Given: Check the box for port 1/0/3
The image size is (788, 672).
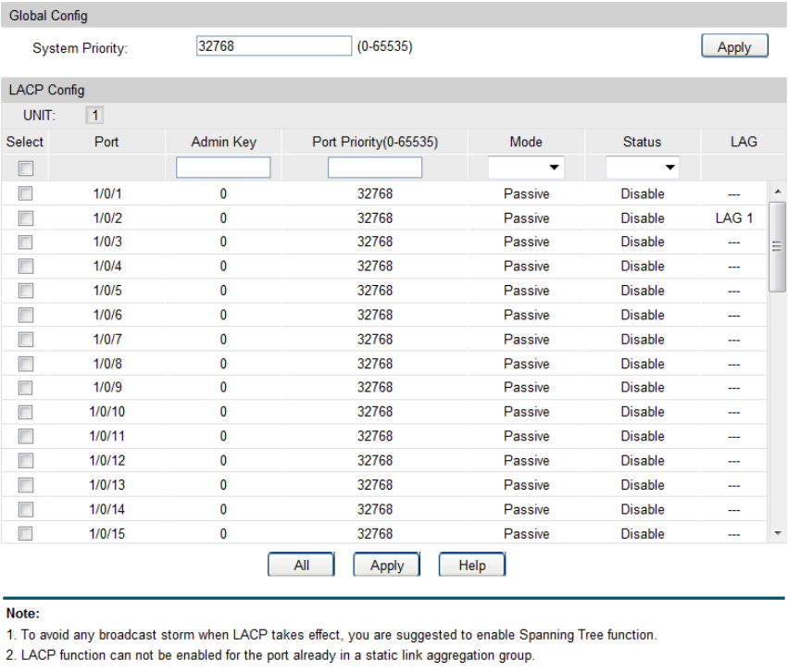Looking at the screenshot, I should (x=26, y=243).
